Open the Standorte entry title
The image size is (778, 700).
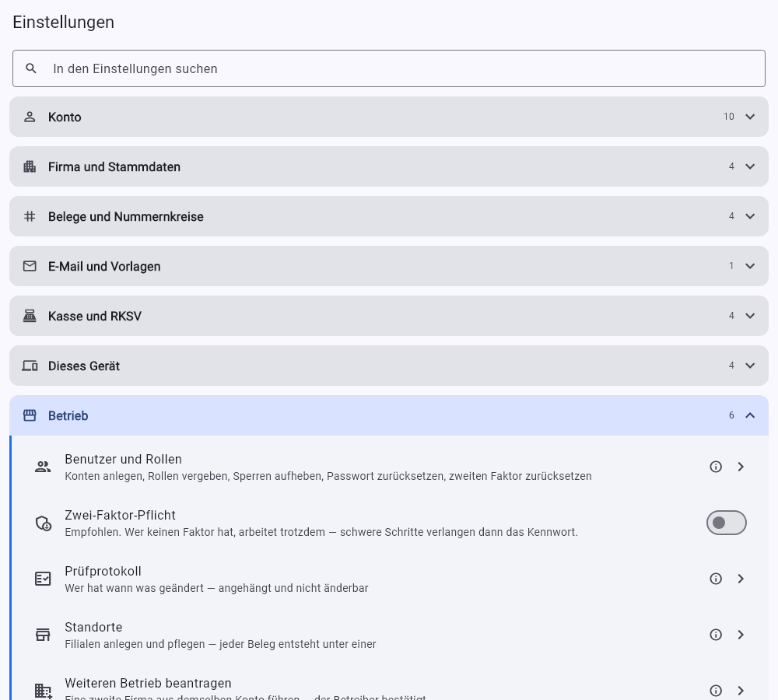click(93, 627)
